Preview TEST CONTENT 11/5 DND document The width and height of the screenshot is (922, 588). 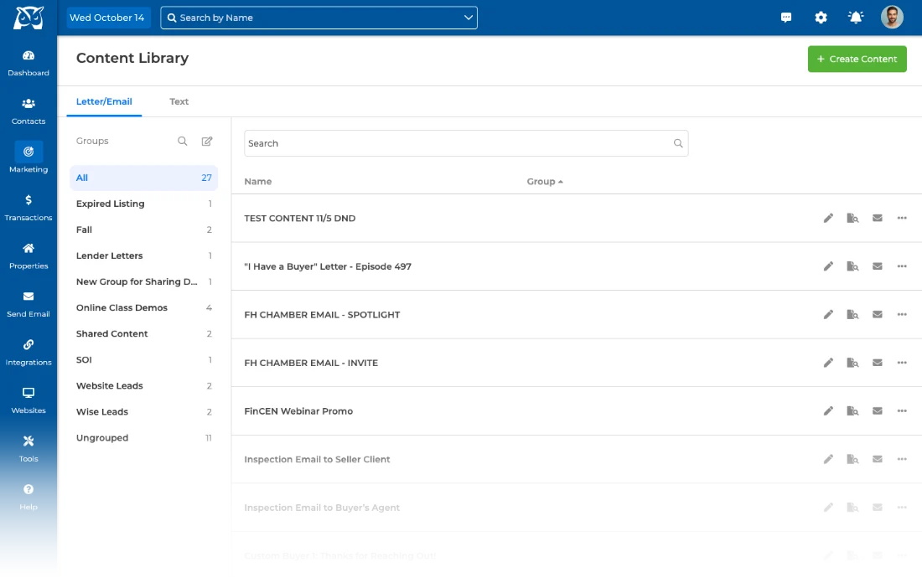coord(852,218)
